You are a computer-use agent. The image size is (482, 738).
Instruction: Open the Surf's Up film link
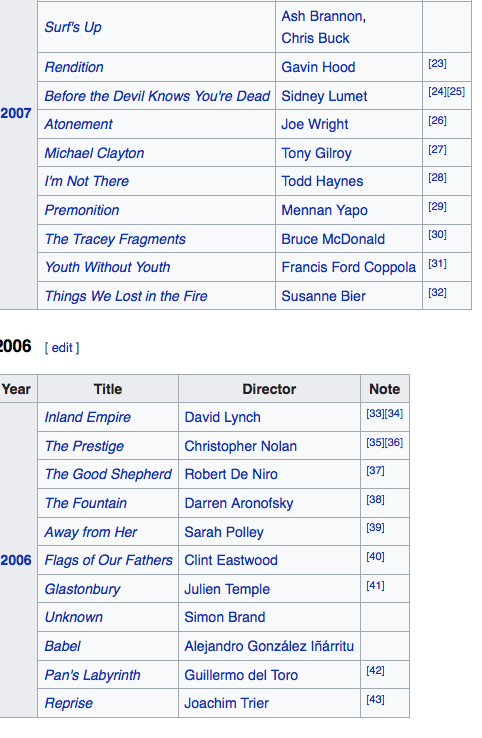point(73,27)
